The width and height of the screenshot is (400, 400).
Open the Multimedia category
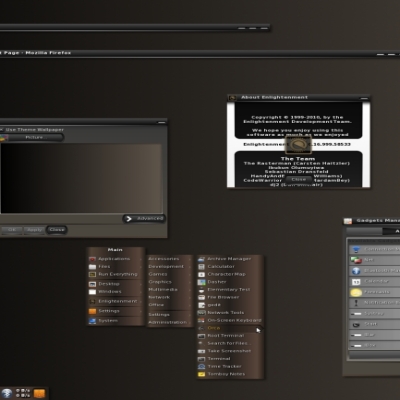170,289
